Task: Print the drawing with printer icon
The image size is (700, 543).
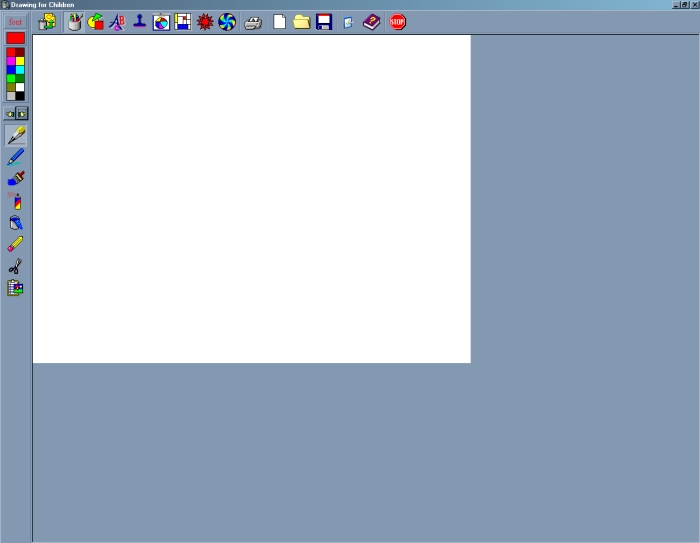Action: [254, 21]
